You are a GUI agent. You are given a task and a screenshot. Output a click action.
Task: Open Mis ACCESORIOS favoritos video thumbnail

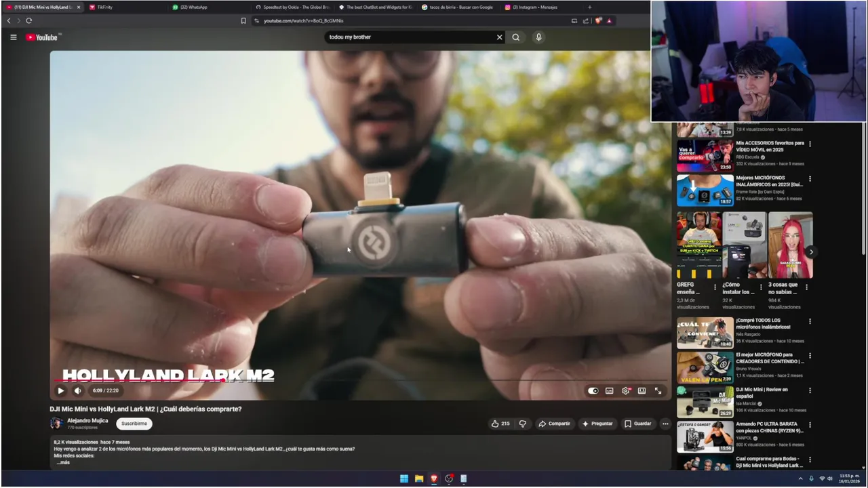(705, 155)
